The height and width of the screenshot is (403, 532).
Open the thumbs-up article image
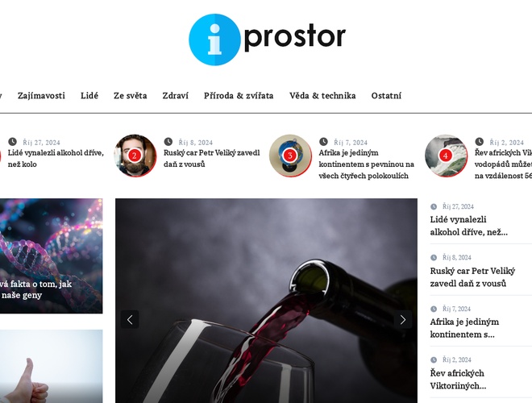point(51,367)
